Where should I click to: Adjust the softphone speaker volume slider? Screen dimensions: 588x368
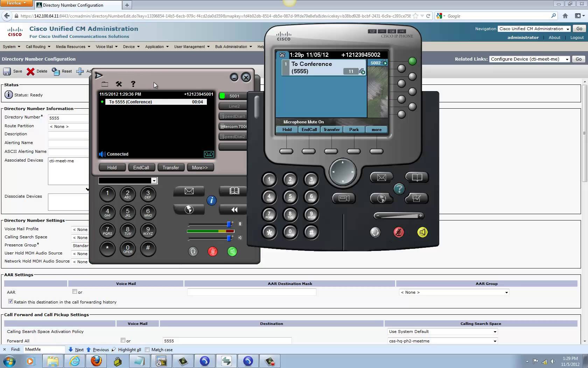coord(229,238)
